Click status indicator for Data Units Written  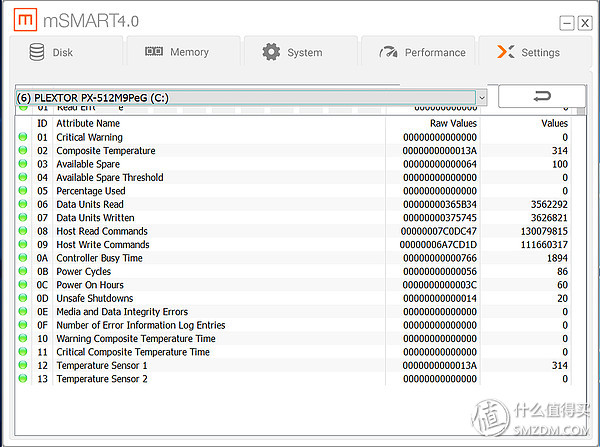[x=23, y=217]
